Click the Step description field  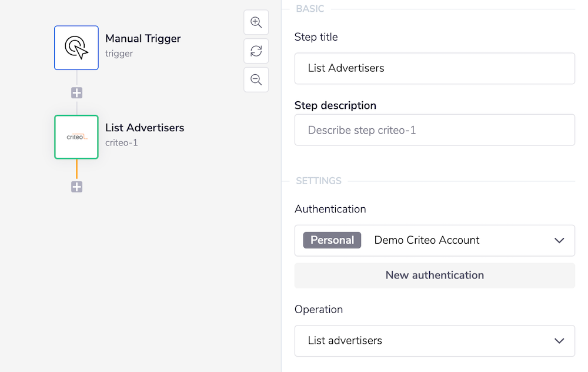click(435, 130)
